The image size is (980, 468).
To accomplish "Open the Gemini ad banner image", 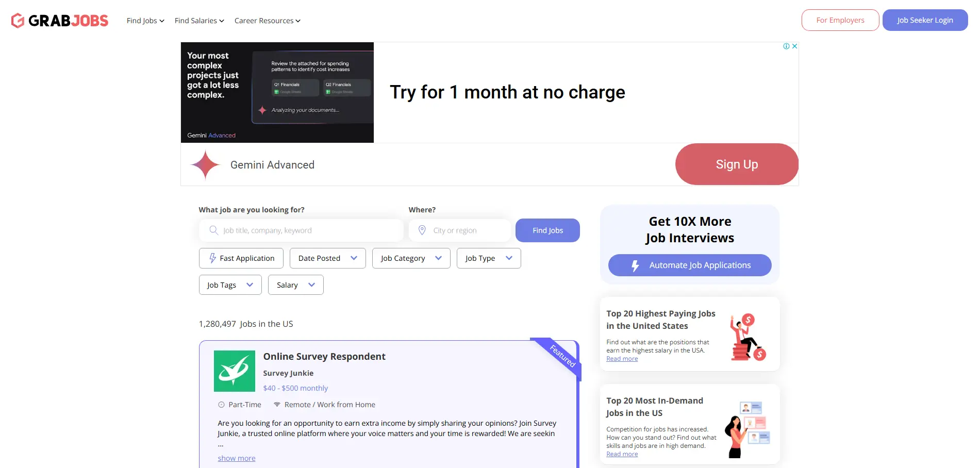I will pos(277,92).
